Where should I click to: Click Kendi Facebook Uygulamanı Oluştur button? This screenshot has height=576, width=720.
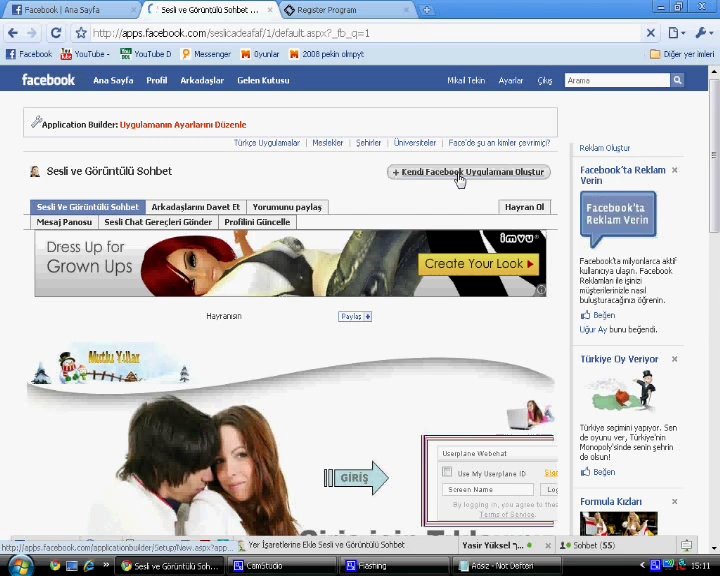pos(468,172)
